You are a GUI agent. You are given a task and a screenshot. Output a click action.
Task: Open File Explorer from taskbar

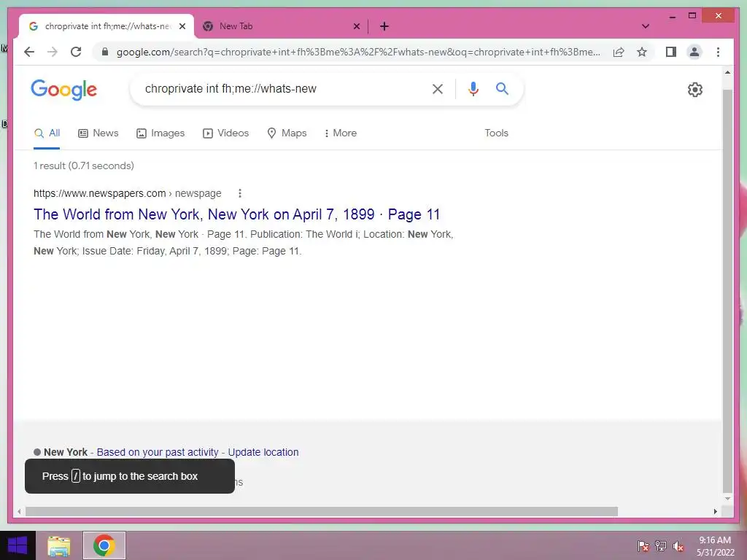pos(59,545)
